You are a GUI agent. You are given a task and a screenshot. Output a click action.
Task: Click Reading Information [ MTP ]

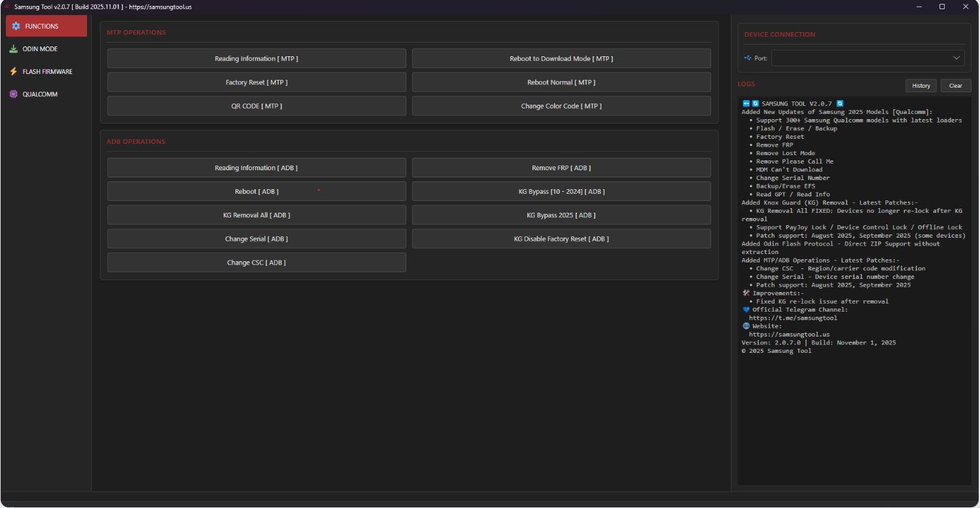[x=256, y=59]
